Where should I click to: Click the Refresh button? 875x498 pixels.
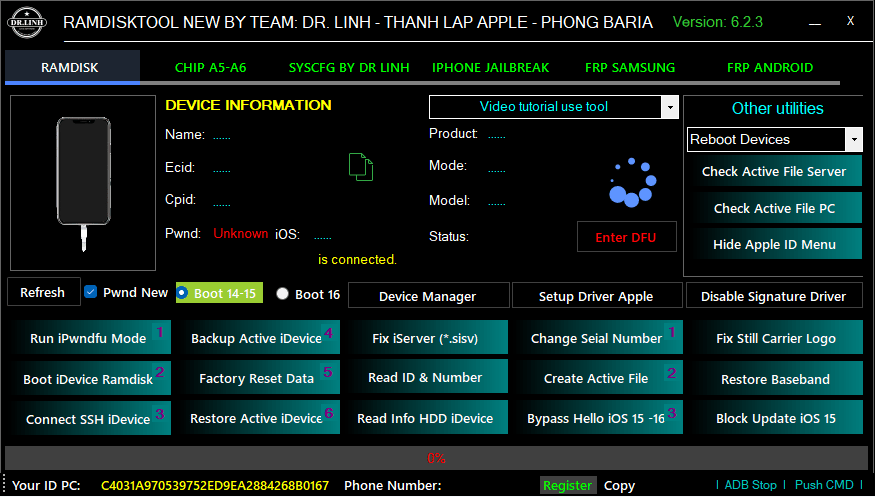coord(44,292)
